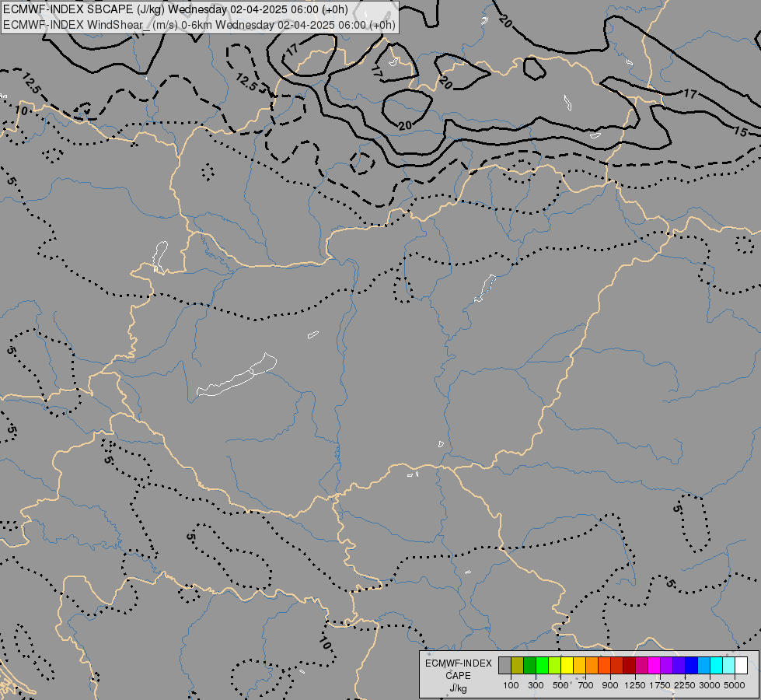
Task: Select the dark red legend swatch
Action: [629, 665]
